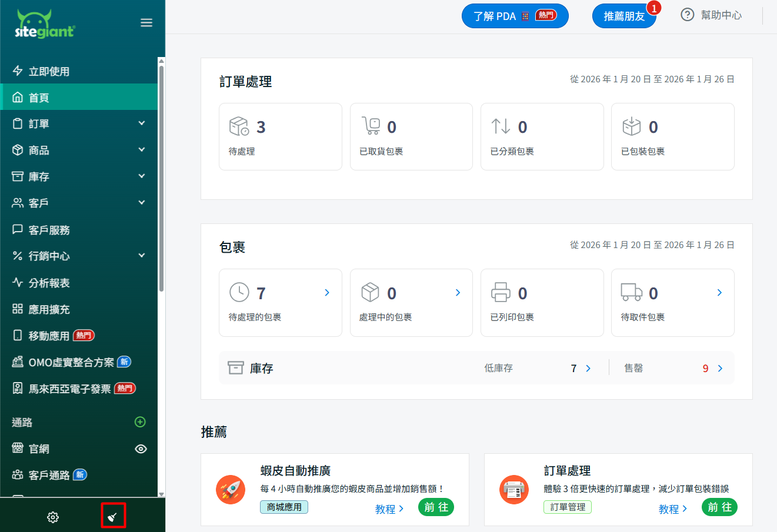Viewport: 777px width, 532px height.
Task: Click the 了解 PDA button
Action: click(515, 16)
